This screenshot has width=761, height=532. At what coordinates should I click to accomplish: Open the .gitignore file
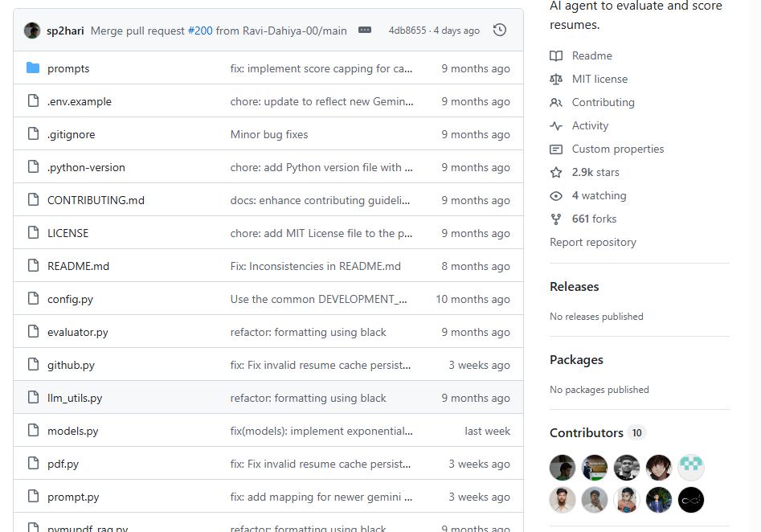[x=71, y=134]
